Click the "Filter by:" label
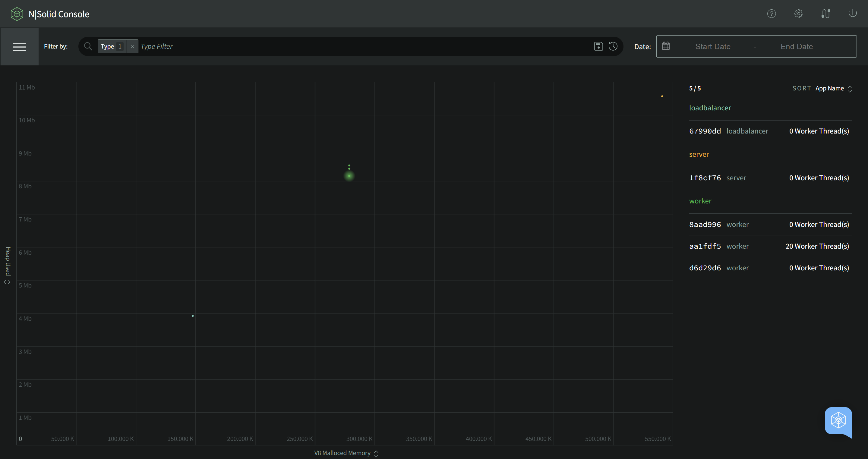Image resolution: width=868 pixels, height=459 pixels. tap(56, 46)
